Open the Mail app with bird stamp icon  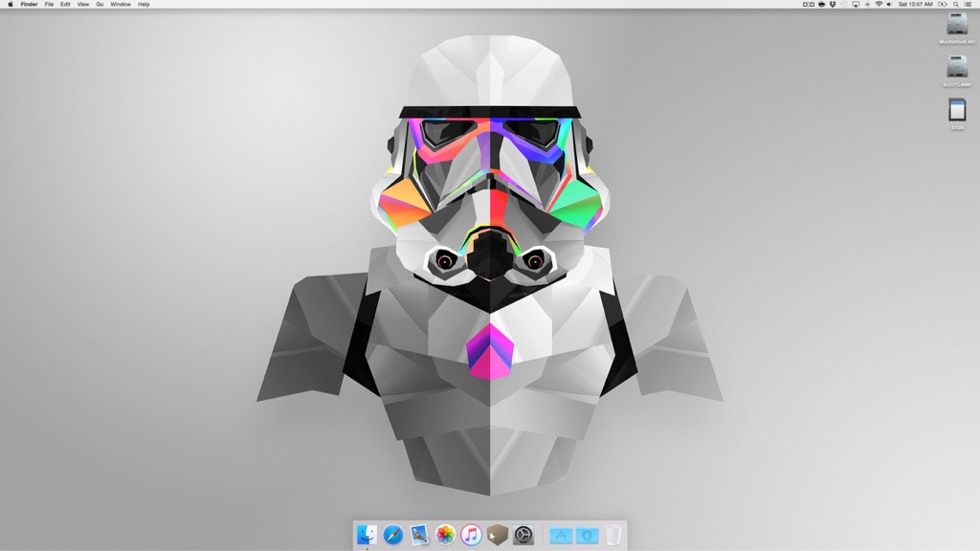(419, 535)
